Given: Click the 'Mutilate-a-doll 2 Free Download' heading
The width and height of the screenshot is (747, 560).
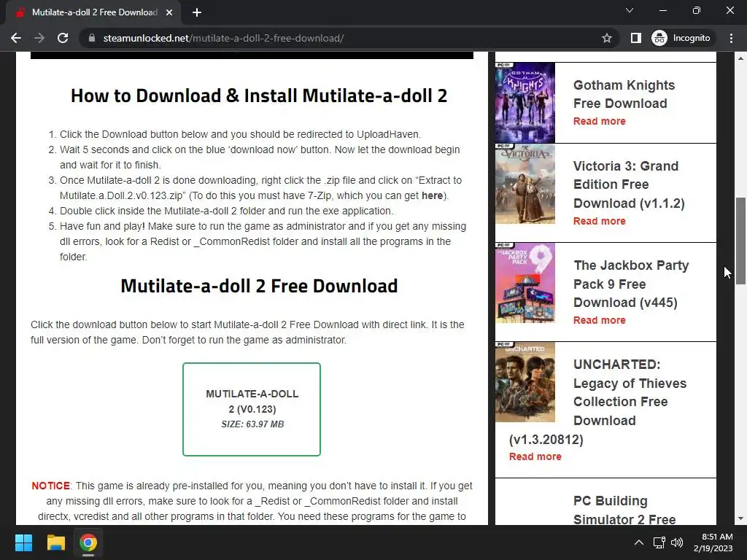Looking at the screenshot, I should [259, 286].
